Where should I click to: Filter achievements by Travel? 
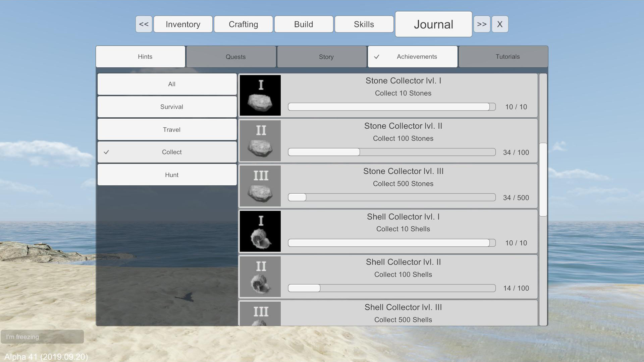167,129
